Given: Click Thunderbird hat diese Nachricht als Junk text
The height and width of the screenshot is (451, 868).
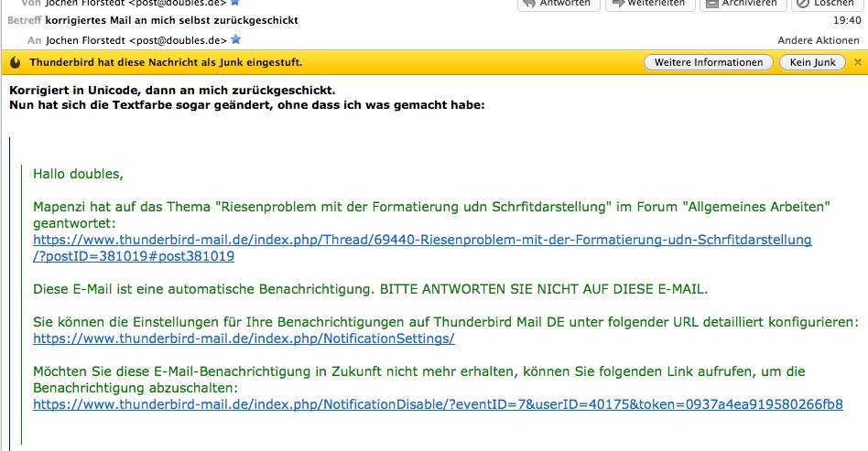Looking at the screenshot, I should (x=166, y=62).
